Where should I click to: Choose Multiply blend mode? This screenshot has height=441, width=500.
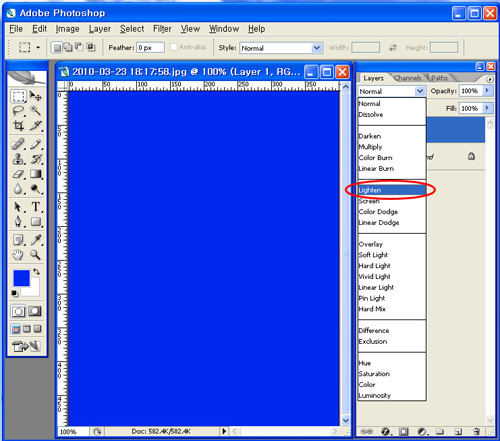click(392, 147)
